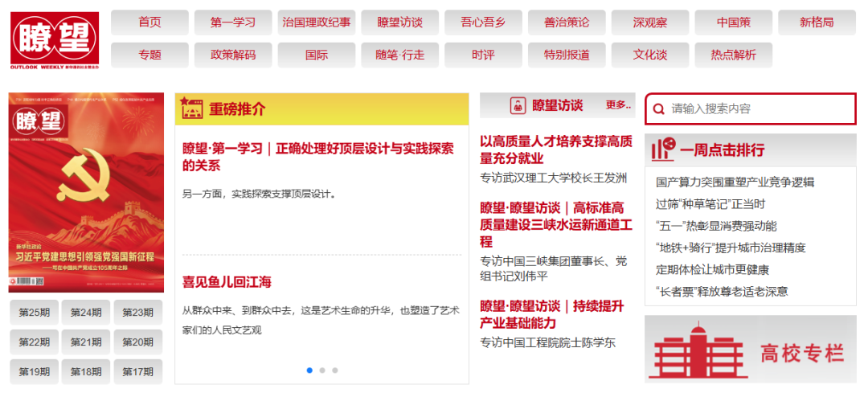The image size is (868, 393).
Task: Open the 高校专栏 banner text
Action: (x=802, y=353)
